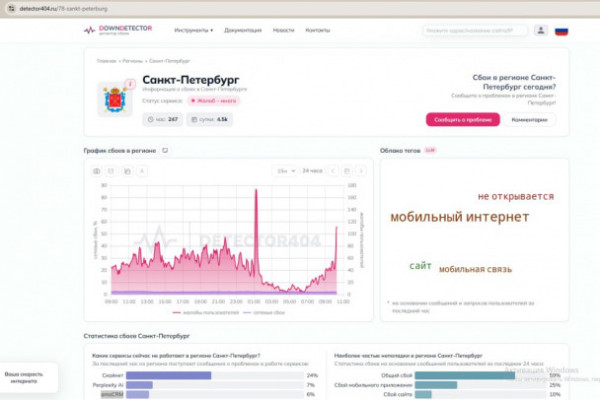Click 'Статистика сбоев Санкт-Петербург' heading

point(137,336)
